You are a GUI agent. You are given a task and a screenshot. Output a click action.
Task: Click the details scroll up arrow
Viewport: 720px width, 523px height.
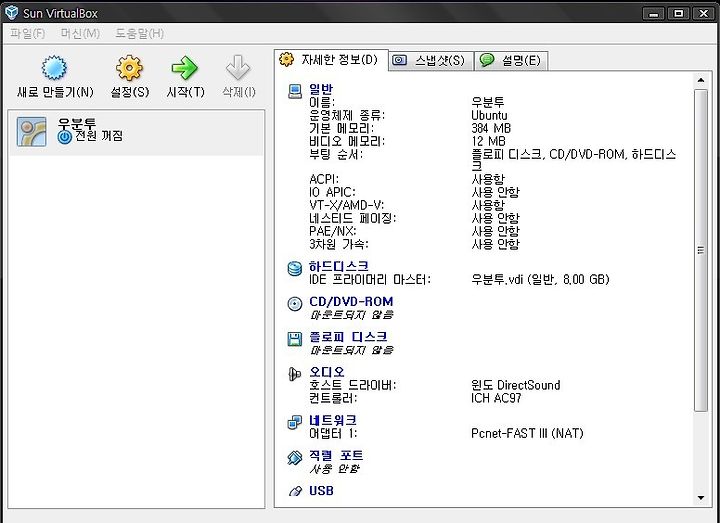701,80
